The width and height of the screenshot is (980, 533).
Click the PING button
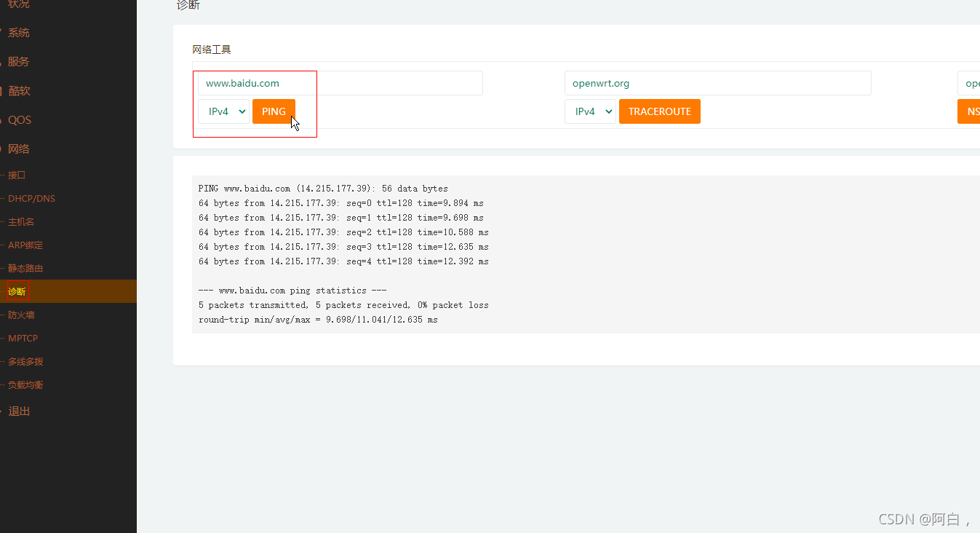click(x=274, y=111)
